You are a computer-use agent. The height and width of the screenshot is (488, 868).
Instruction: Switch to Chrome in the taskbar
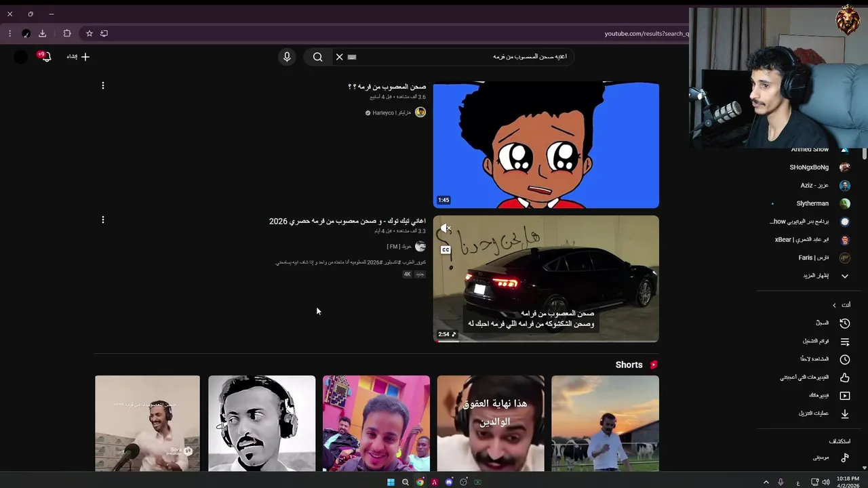(x=420, y=482)
